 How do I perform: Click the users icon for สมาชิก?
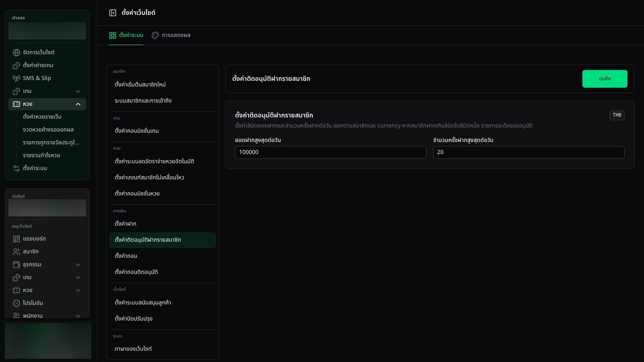pyautogui.click(x=17, y=252)
